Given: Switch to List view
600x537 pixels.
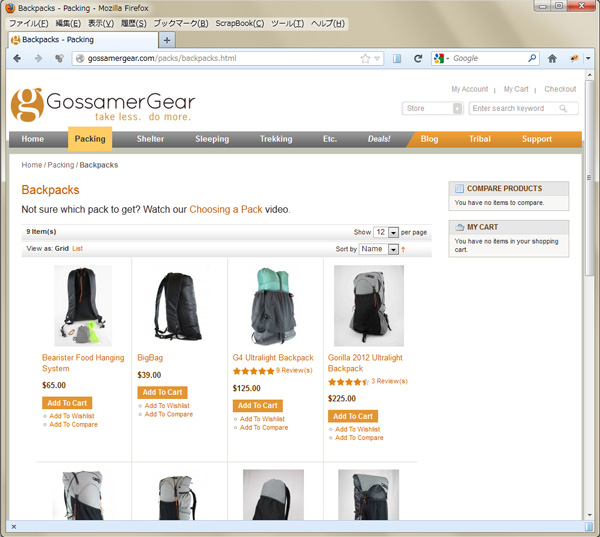Looking at the screenshot, I should (x=77, y=248).
